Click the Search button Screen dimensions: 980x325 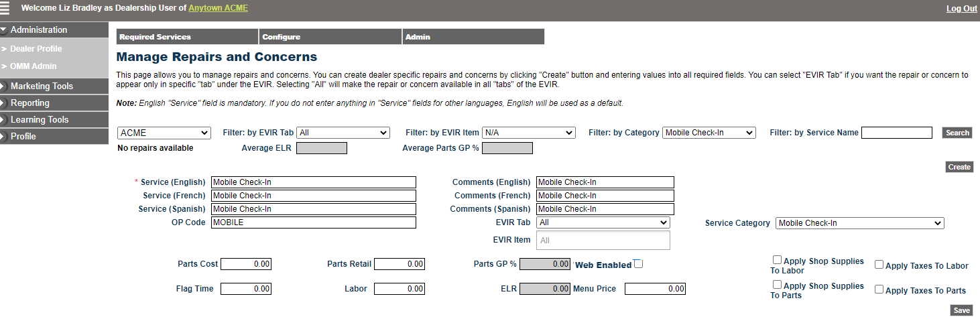pos(957,133)
